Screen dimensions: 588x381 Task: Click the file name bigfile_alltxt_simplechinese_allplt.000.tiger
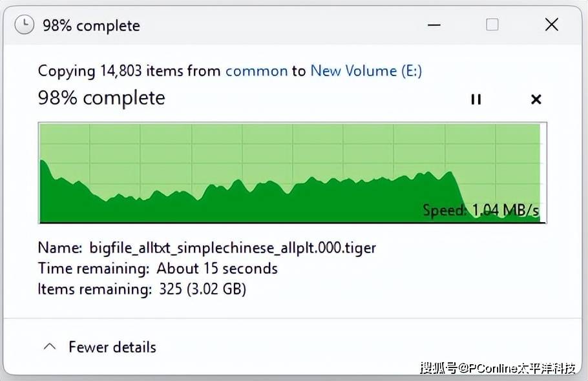click(233, 248)
